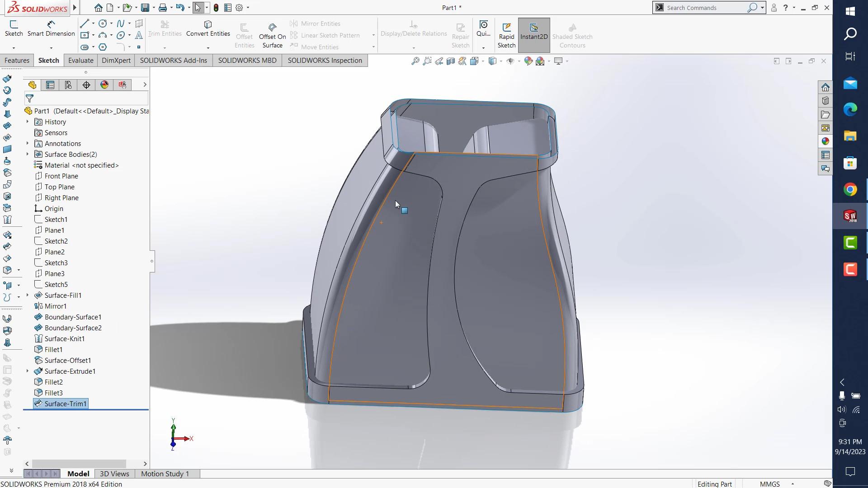Open the Section View tool
The image size is (868, 488).
pyautogui.click(x=451, y=61)
